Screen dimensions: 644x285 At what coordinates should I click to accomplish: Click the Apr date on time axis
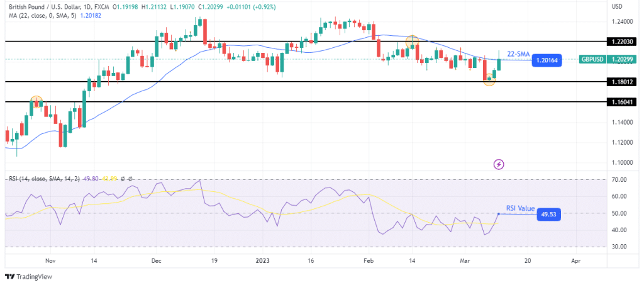pos(576,260)
